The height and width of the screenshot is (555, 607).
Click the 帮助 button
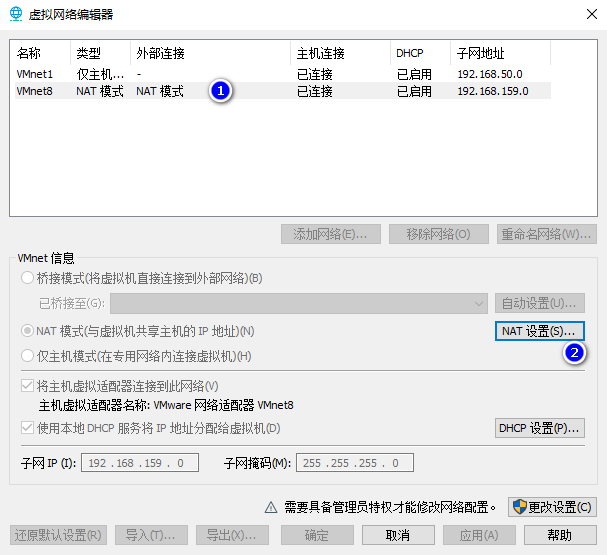[560, 535]
